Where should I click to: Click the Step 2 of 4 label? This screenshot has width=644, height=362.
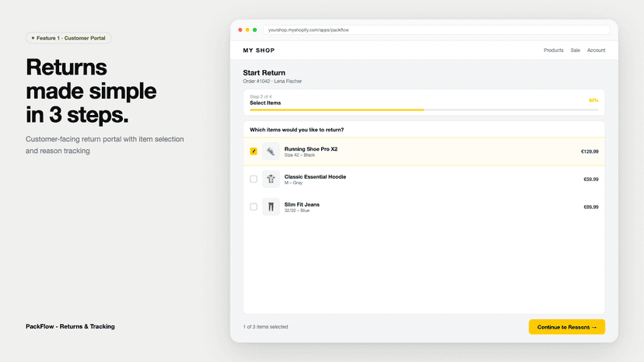click(x=261, y=97)
